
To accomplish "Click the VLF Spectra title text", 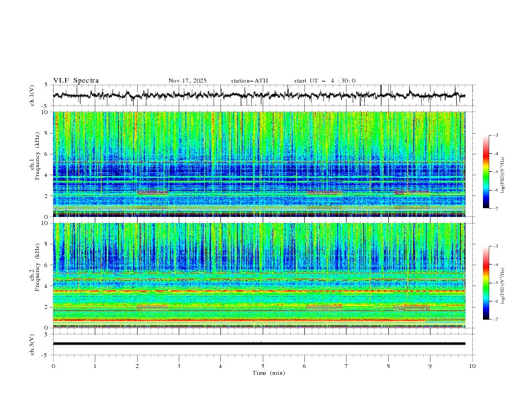I will (76, 81).
